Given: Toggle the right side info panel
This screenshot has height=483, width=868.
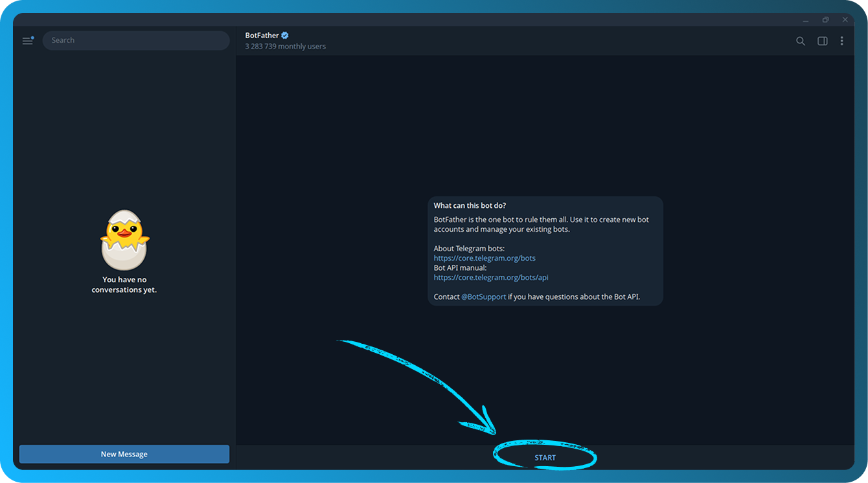Looking at the screenshot, I should pyautogui.click(x=822, y=41).
